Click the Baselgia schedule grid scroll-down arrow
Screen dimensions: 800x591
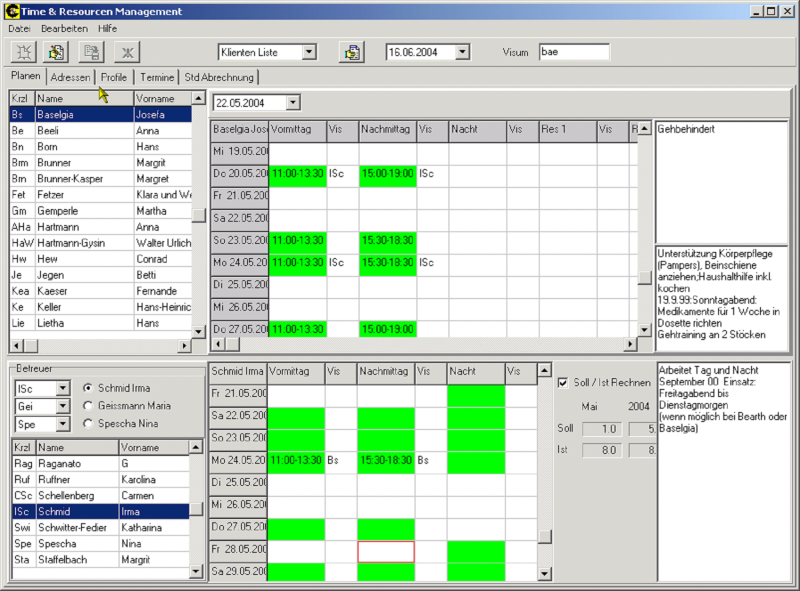[644, 330]
